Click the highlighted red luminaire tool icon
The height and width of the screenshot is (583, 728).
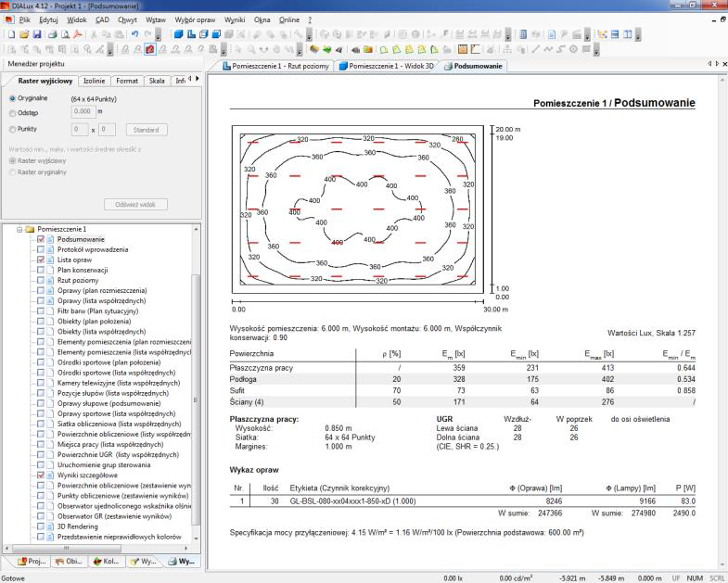coord(150,49)
